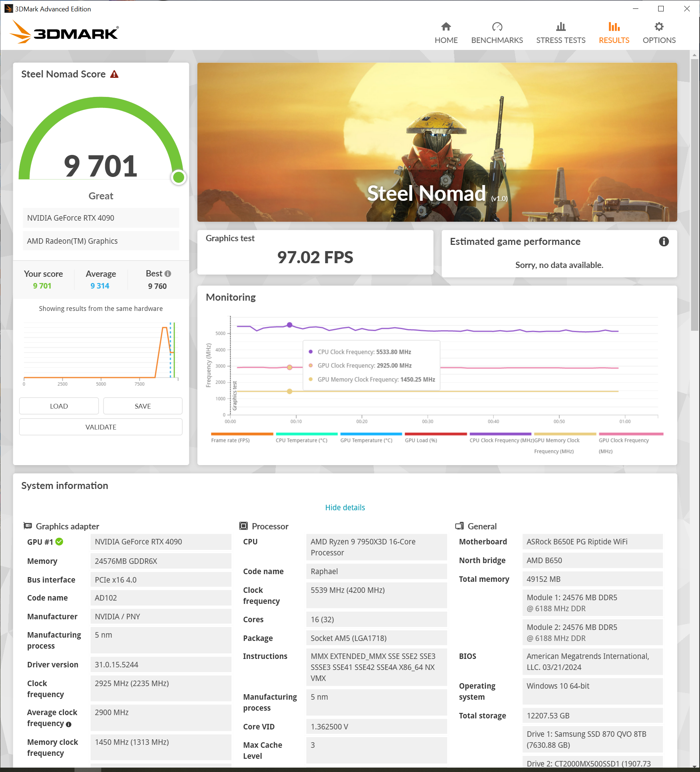This screenshot has width=700, height=772.
Task: Click the Results bar chart icon
Action: (x=614, y=26)
